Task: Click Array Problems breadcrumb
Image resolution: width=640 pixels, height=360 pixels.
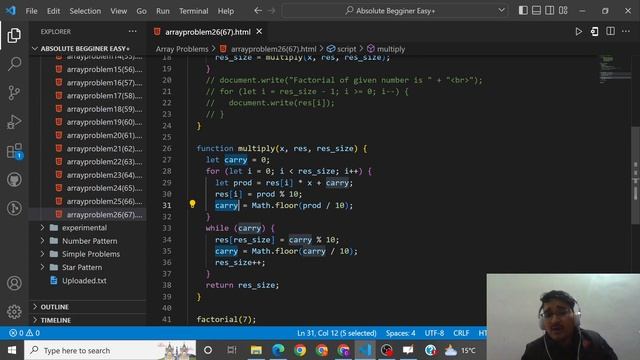Action: [182, 49]
